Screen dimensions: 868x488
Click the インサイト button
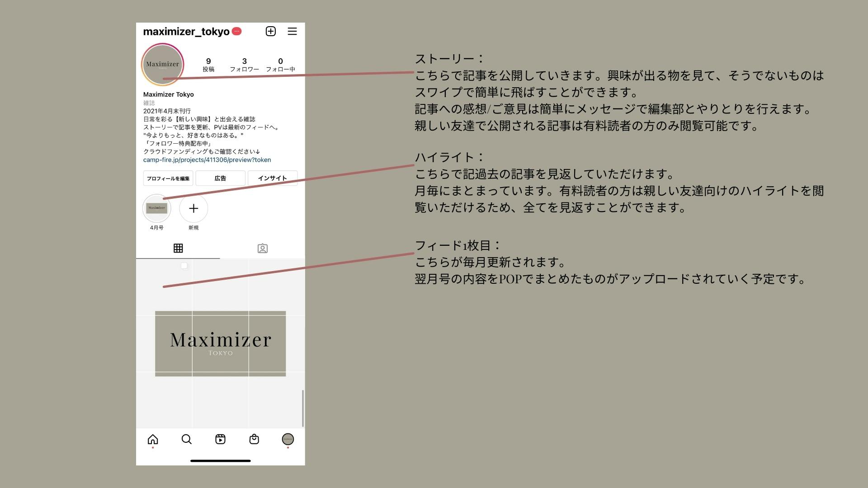pyautogui.click(x=272, y=178)
